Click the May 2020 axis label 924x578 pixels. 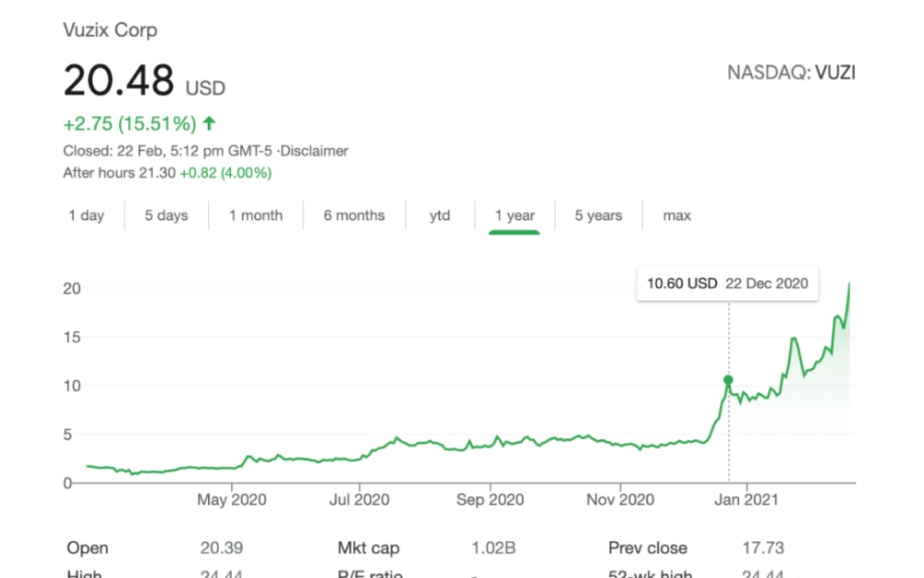[x=232, y=499]
